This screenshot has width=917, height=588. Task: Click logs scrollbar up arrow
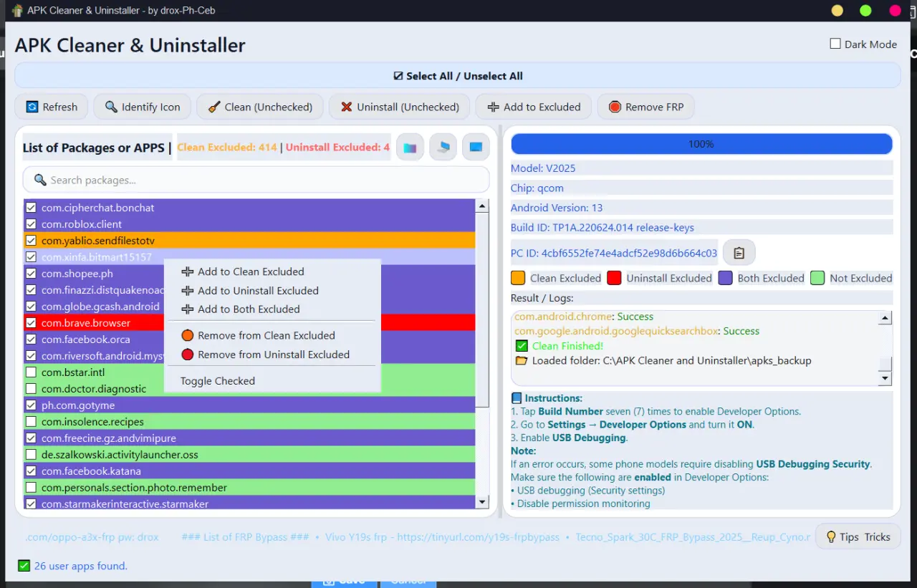pos(885,318)
